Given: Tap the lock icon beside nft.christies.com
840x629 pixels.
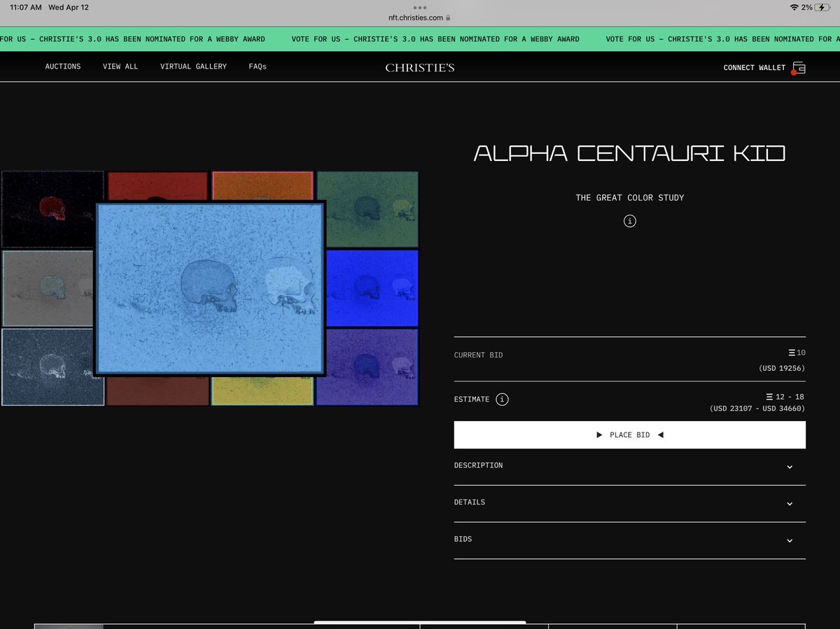Looking at the screenshot, I should 448,17.
